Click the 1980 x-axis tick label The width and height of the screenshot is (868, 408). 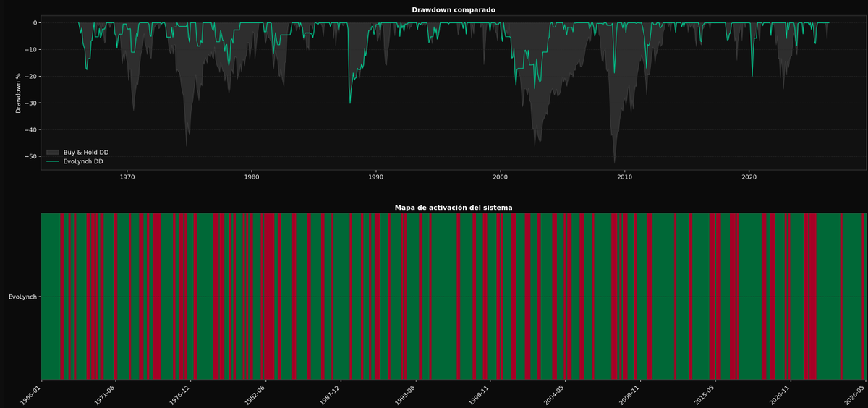point(252,177)
